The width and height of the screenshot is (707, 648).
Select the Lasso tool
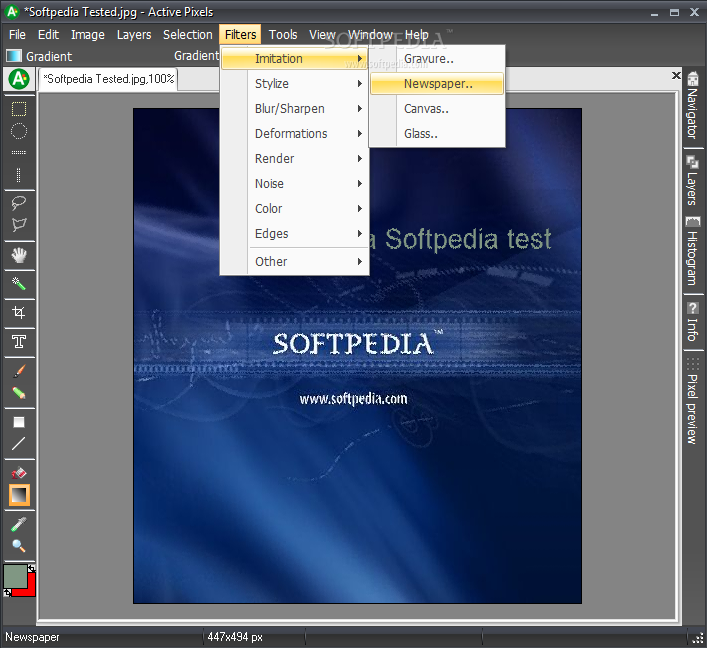[18, 203]
